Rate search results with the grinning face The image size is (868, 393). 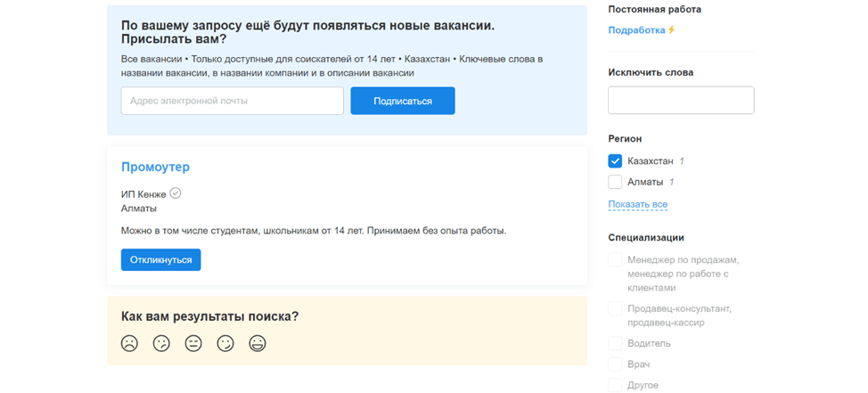(258, 344)
